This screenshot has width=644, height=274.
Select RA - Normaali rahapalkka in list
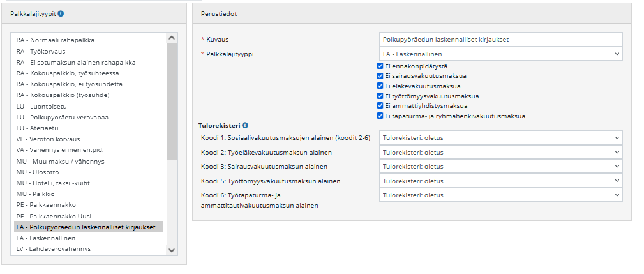[56, 40]
